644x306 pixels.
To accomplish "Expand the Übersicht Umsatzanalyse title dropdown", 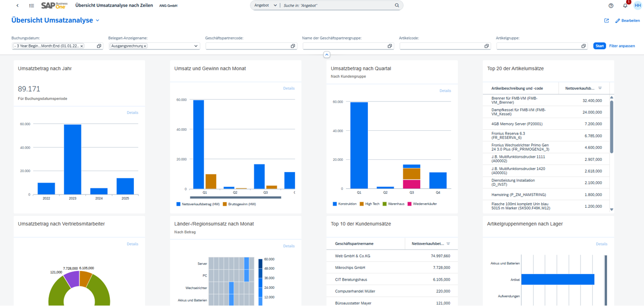I will click(x=98, y=21).
